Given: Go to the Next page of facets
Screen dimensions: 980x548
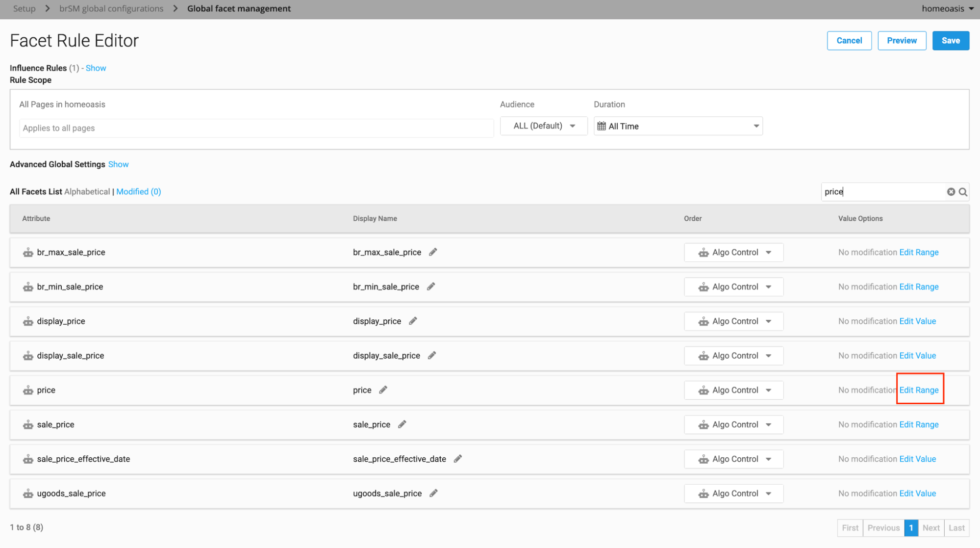Looking at the screenshot, I should click(x=930, y=527).
